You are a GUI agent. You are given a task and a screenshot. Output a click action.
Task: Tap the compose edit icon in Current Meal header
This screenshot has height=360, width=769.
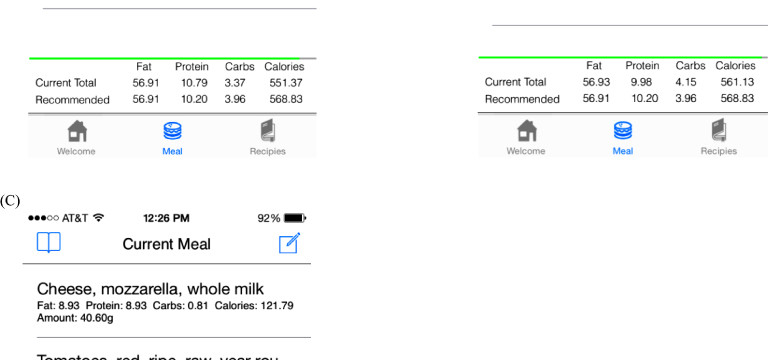(289, 243)
